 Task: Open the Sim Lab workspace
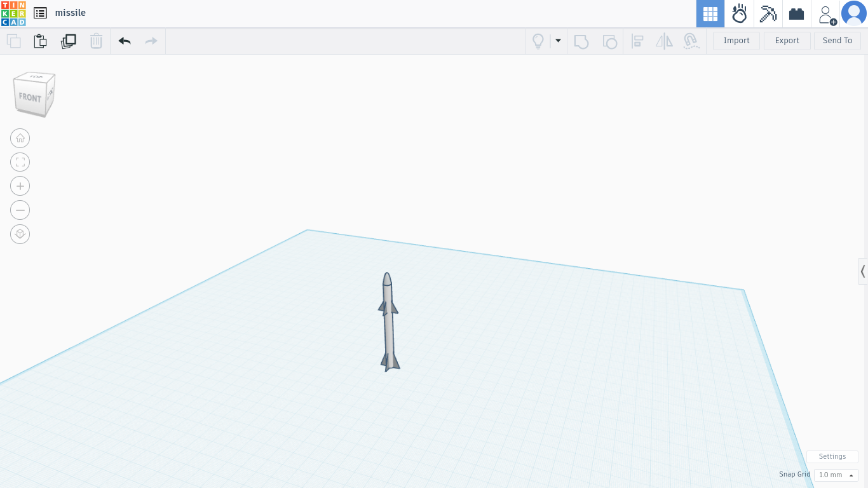click(x=739, y=13)
